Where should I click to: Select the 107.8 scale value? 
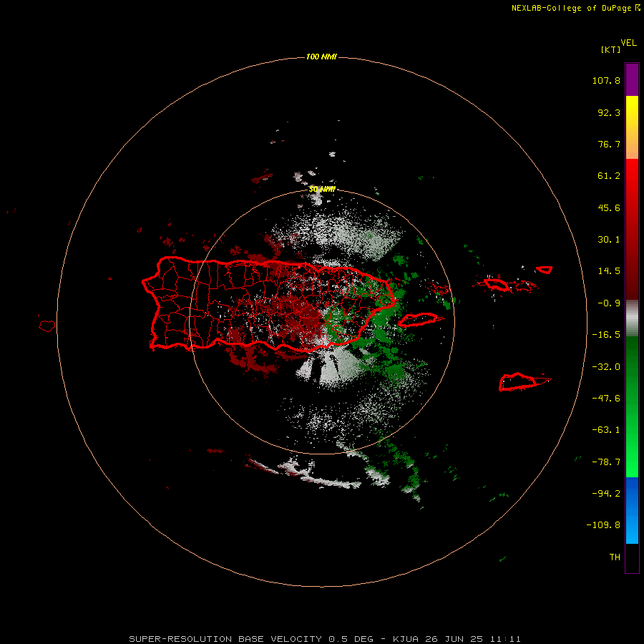(606, 80)
